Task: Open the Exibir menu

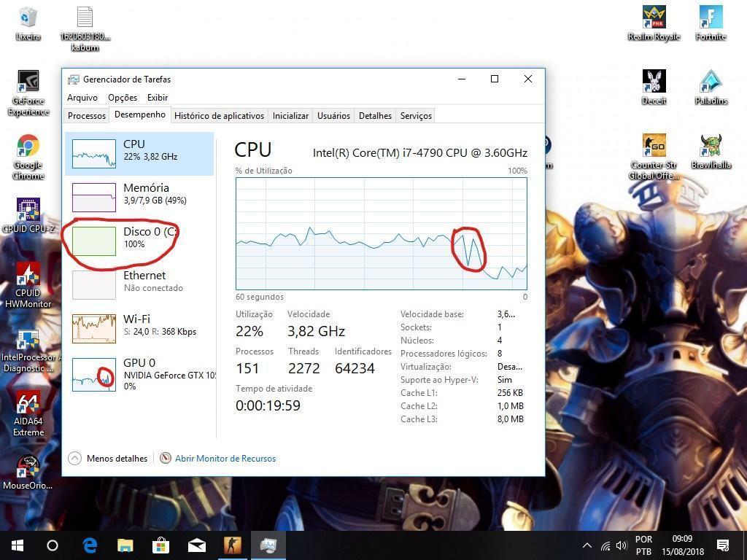Action: 158,98
